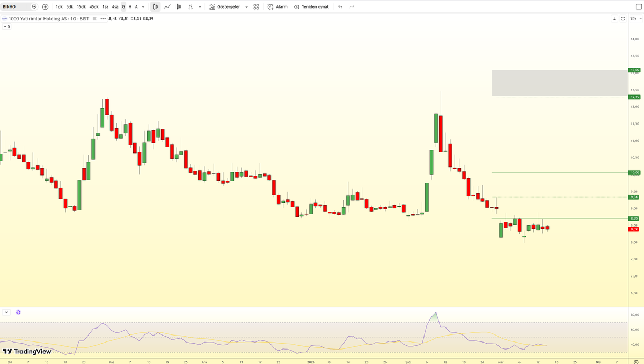
Task: Click the 12,29 price label on the axis
Action: [634, 97]
